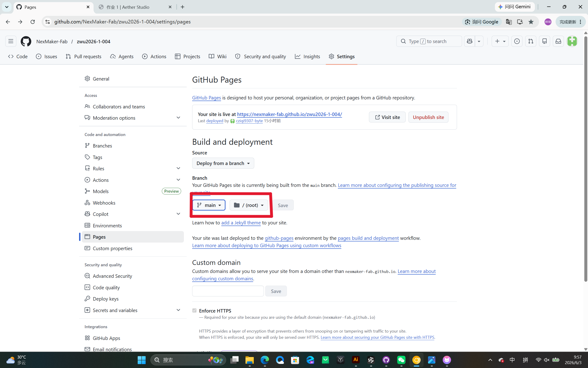
Task: Open the site information icon beside the URL
Action: (x=48, y=22)
